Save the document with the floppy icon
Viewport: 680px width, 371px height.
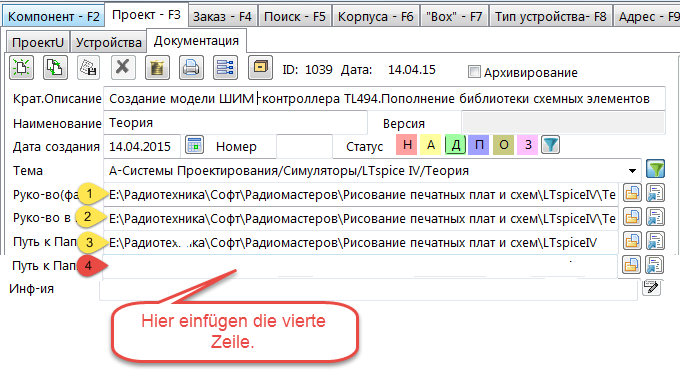(x=88, y=68)
